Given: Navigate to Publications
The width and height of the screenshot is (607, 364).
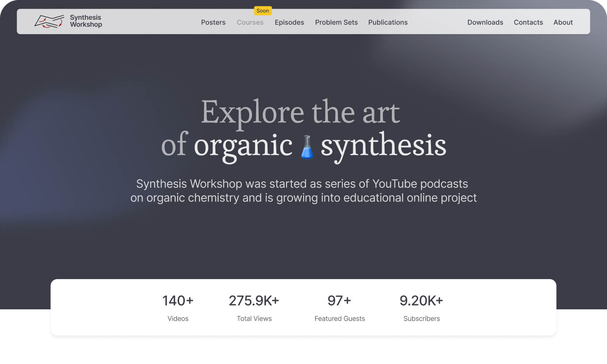Looking at the screenshot, I should coord(388,22).
